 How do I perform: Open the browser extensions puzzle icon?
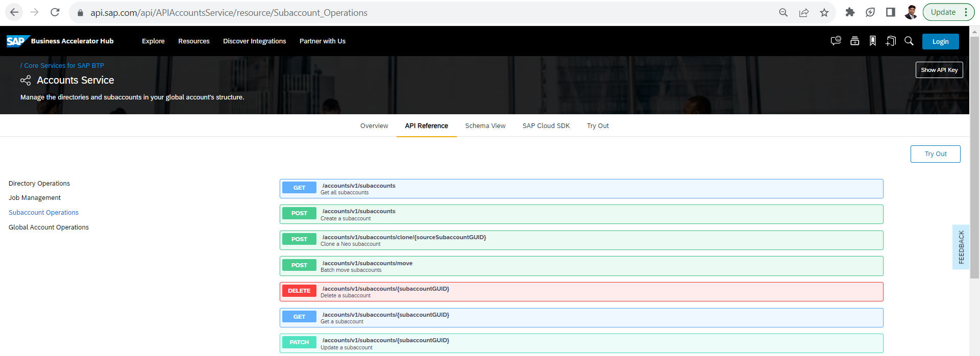(x=850, y=13)
